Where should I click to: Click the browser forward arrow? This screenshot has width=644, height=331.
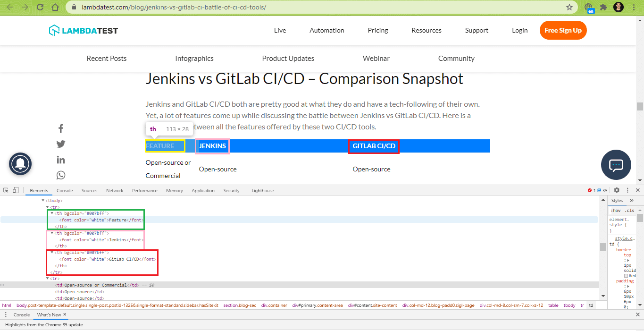pos(25,7)
